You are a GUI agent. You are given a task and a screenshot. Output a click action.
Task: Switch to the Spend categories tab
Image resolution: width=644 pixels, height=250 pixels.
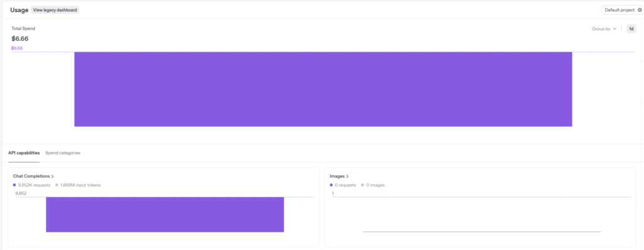[x=63, y=153]
